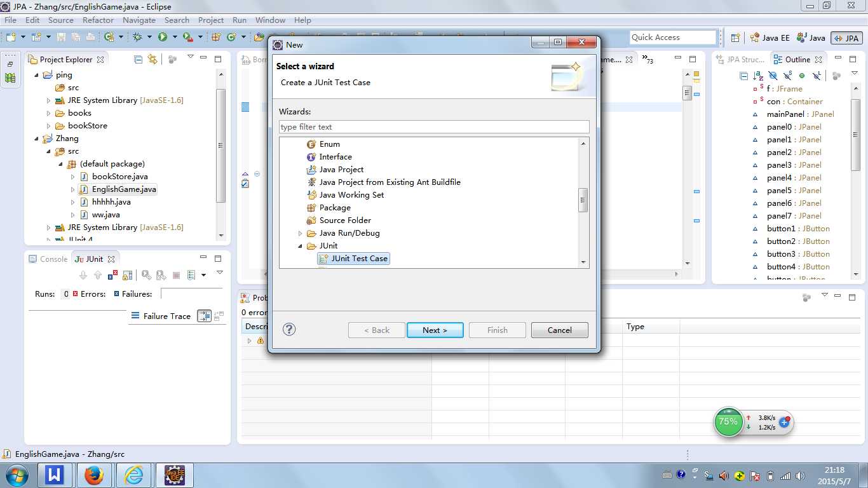Click the WPS Writer taskbar icon
This screenshot has width=868, height=488.
click(x=55, y=475)
